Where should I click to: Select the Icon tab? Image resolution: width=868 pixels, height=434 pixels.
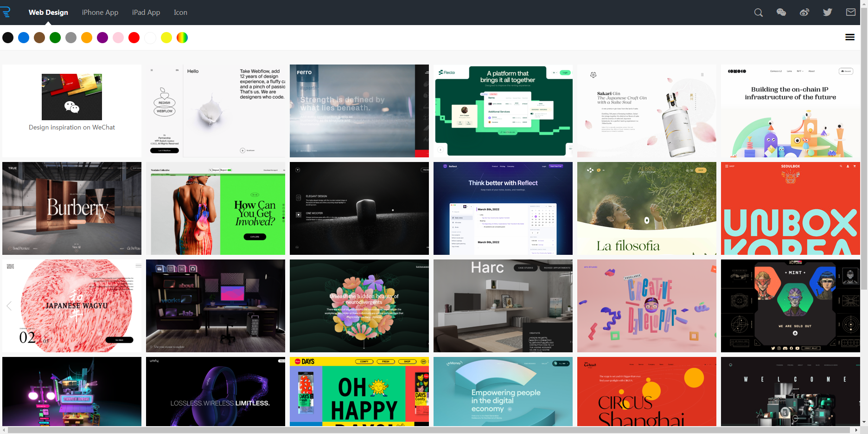[180, 13]
